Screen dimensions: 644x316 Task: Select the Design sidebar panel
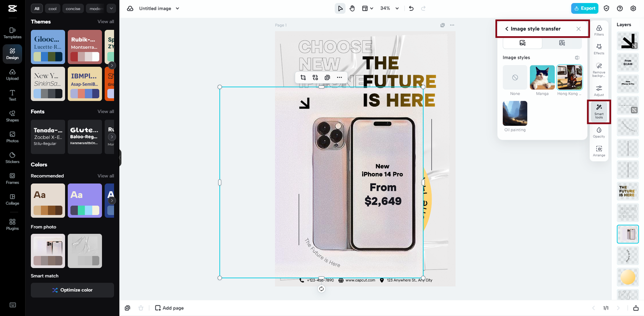(x=12, y=53)
